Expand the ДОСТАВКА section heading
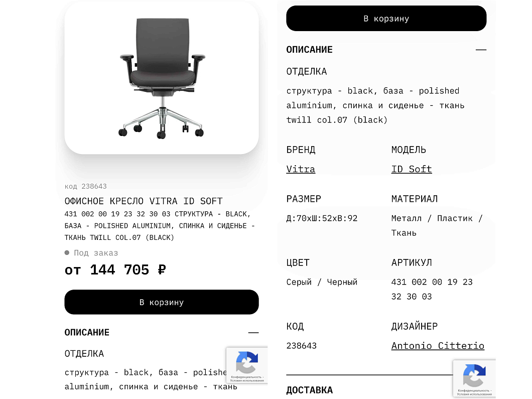Viewport: 532px width, 399px height. tap(310, 390)
